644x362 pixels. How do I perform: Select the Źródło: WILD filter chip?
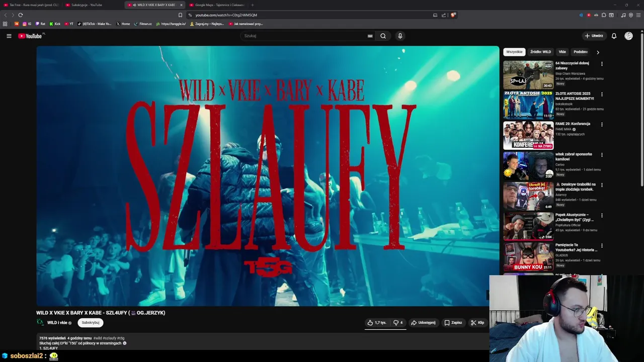(x=540, y=52)
